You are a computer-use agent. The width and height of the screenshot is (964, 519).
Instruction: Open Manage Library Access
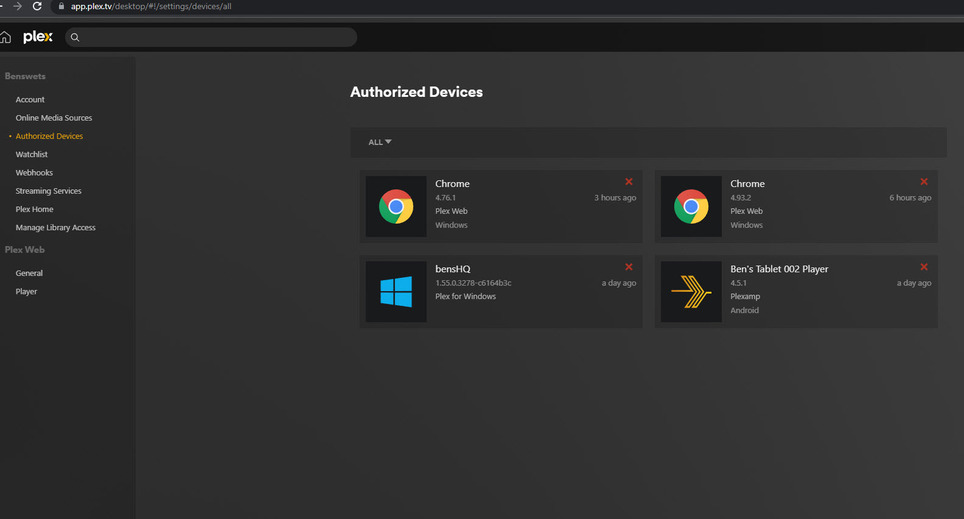pyautogui.click(x=55, y=228)
